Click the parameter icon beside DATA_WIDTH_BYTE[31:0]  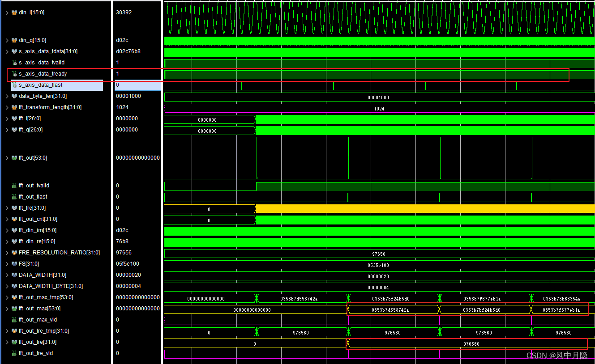pyautogui.click(x=14, y=286)
